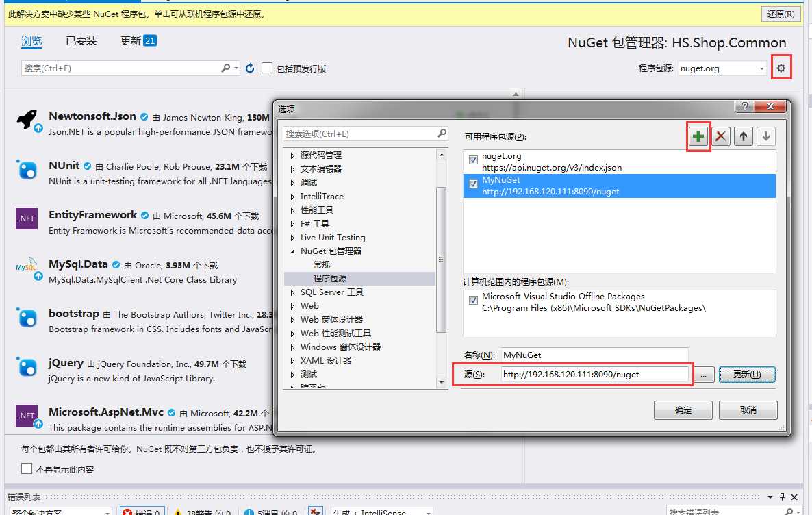Image resolution: width=812 pixels, height=515 pixels.
Task: Expand the XAML 设计器 node
Action: tap(292, 361)
